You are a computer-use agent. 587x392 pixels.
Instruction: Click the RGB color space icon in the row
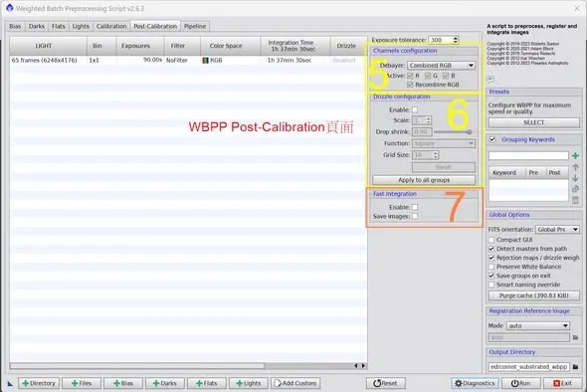point(205,61)
